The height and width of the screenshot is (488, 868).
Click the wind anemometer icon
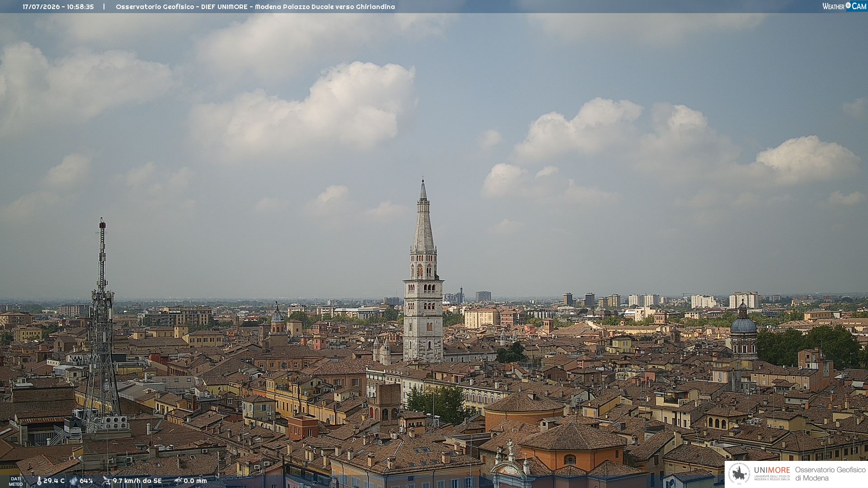(x=106, y=481)
